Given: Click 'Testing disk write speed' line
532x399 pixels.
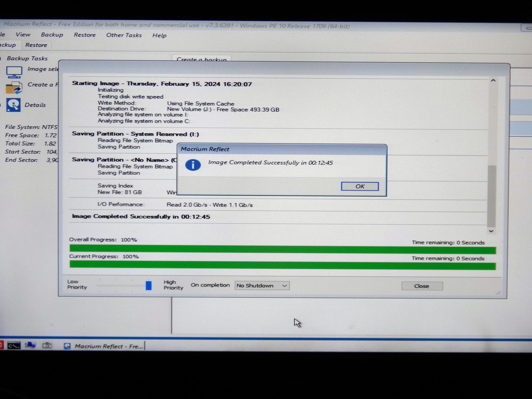Looking at the screenshot, I should (131, 96).
